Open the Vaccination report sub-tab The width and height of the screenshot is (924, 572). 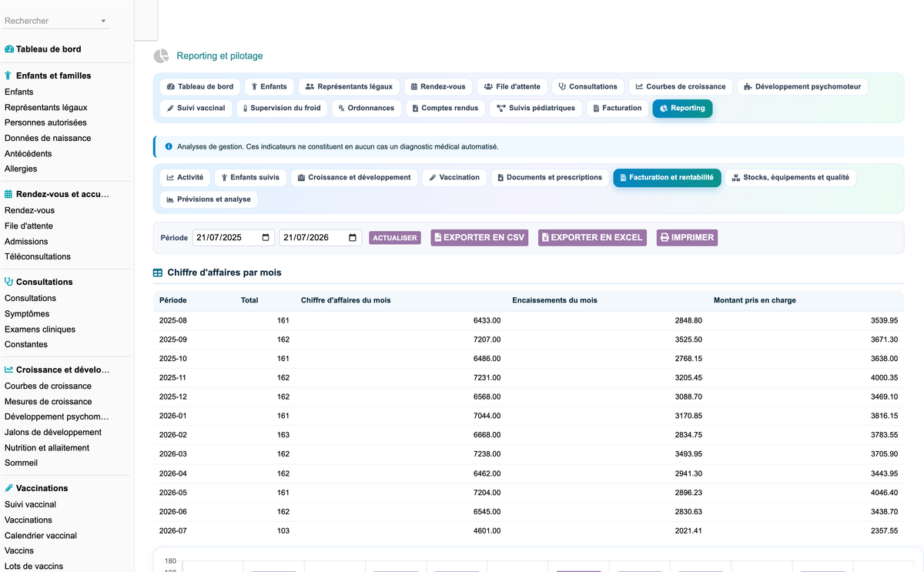[454, 178]
